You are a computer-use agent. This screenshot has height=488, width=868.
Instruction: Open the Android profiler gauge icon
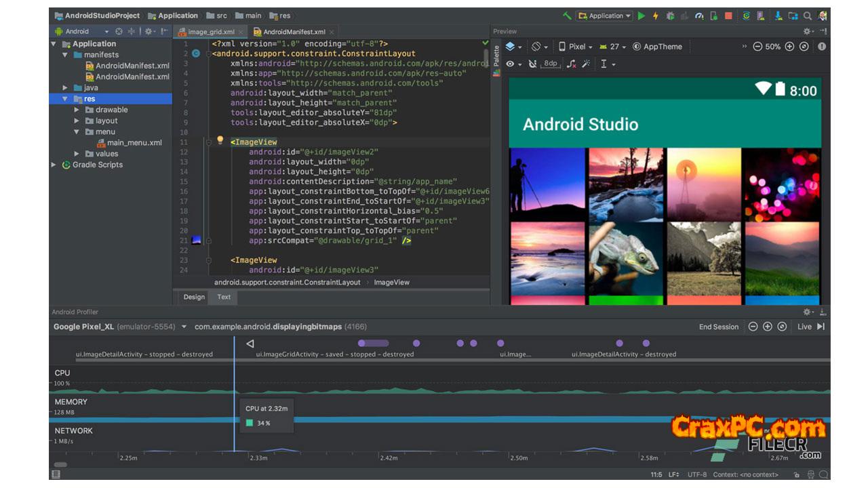pos(699,16)
